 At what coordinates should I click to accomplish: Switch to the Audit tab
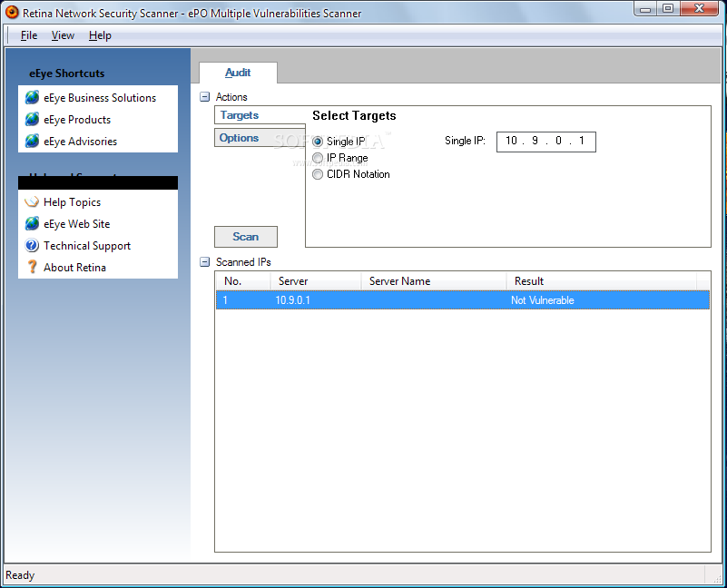click(x=238, y=73)
